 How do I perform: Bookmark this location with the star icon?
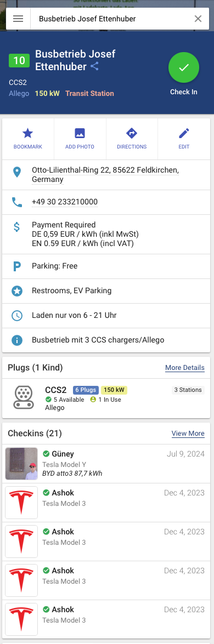coord(27,133)
